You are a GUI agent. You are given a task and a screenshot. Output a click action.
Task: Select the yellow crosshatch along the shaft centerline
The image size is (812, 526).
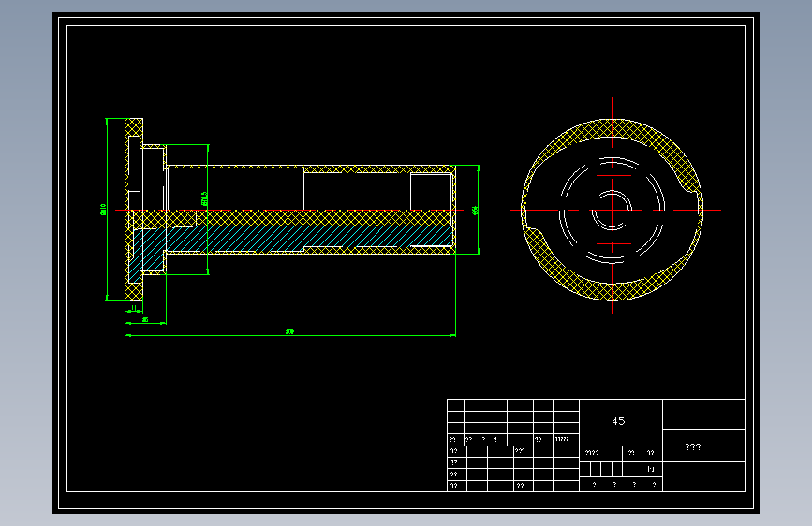point(290,218)
